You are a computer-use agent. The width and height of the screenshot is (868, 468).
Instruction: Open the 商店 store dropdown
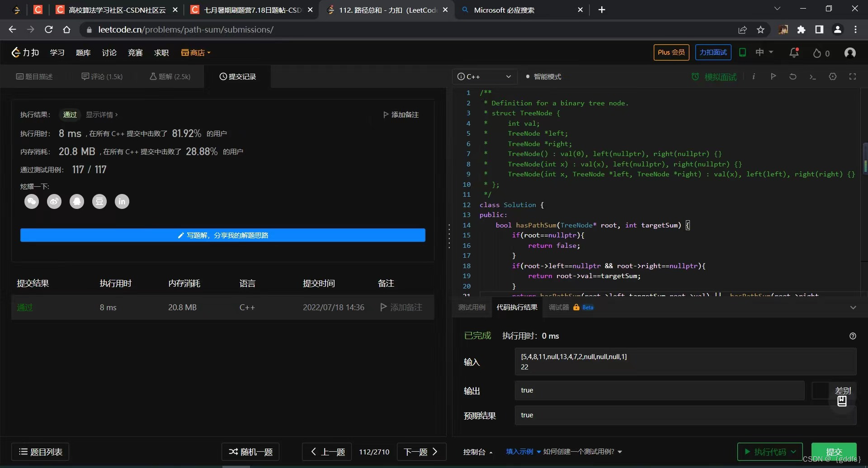(196, 53)
